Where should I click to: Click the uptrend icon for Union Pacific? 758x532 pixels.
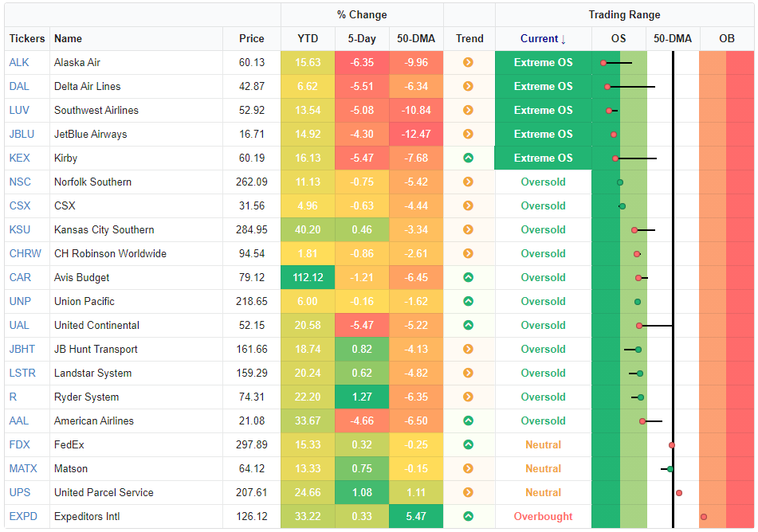pyautogui.click(x=468, y=301)
